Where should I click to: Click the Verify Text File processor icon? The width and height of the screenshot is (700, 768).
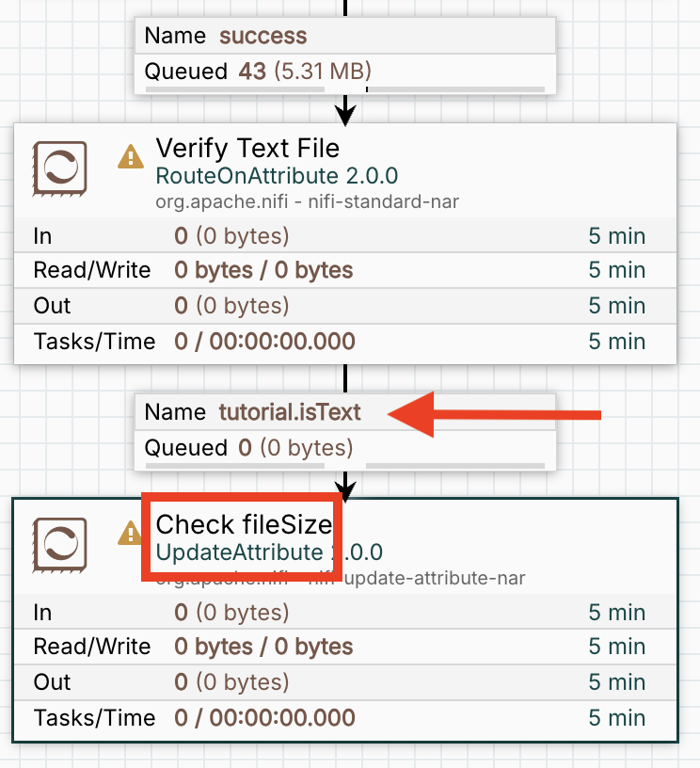coord(59,168)
